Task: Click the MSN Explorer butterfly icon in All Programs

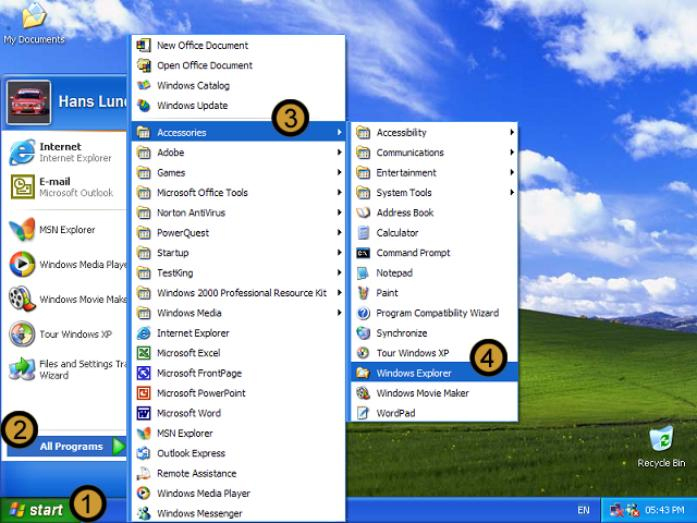Action: coord(144,433)
